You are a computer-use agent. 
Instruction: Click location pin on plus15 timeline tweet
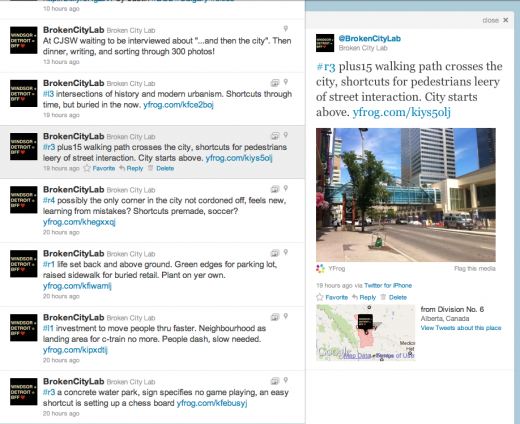pos(286,135)
